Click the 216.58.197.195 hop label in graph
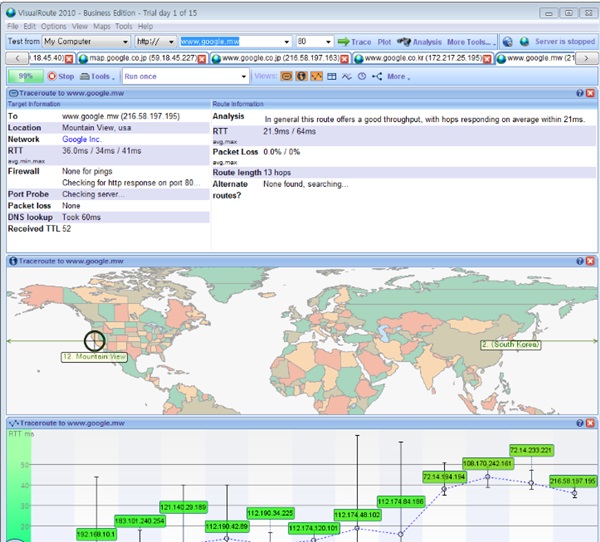Viewport: 600px width, 542px height. (x=573, y=481)
